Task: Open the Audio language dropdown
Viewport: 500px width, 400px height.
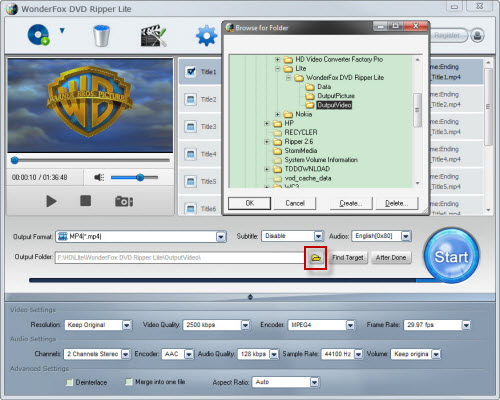Action: [406, 236]
